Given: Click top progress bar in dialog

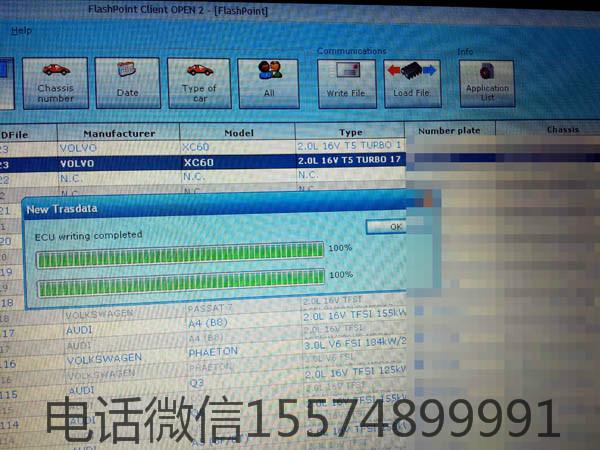Looking at the screenshot, I should point(180,255).
